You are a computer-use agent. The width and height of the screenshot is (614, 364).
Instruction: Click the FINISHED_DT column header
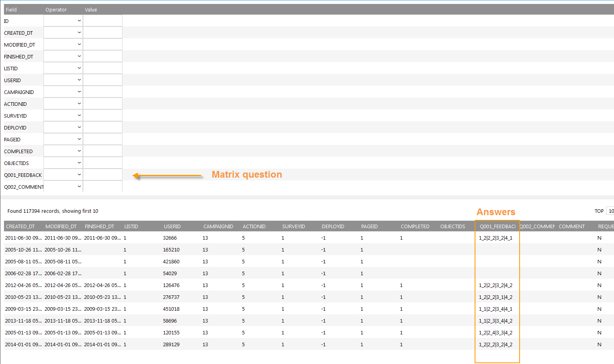point(100,227)
